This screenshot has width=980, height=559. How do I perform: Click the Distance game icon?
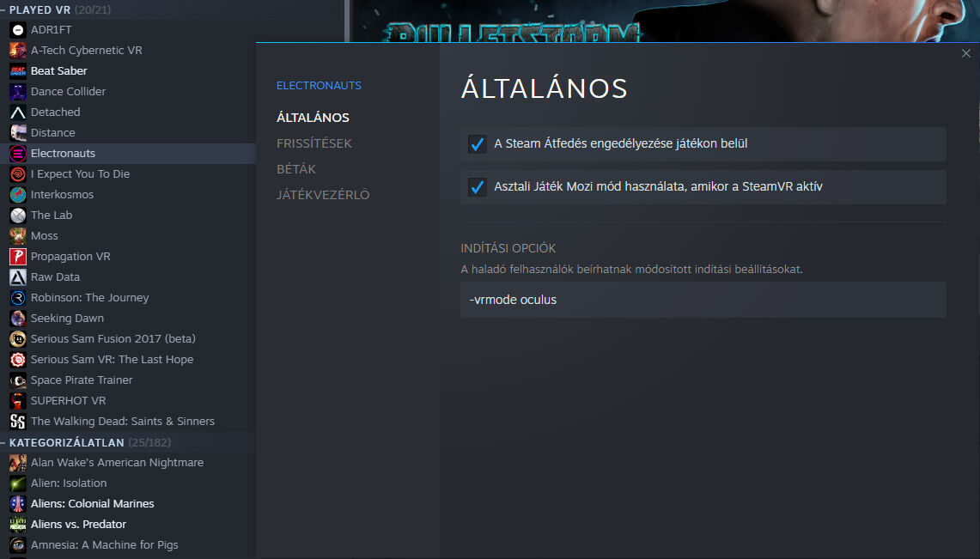(x=17, y=133)
